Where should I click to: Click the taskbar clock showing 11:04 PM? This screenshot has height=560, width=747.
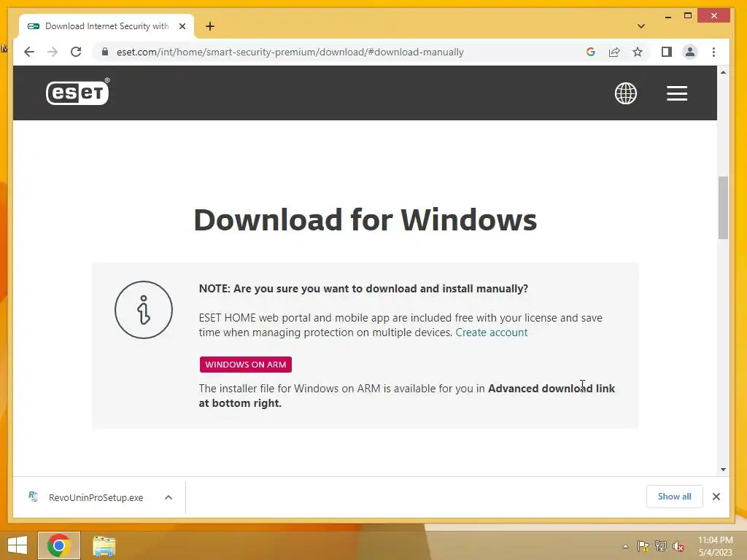click(715, 546)
